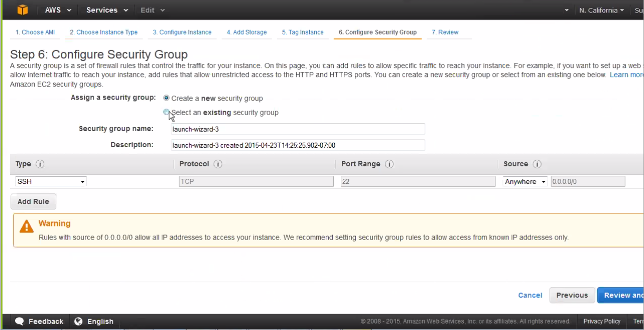Open the SSH type dropdown
This screenshot has height=330, width=644.
pos(51,181)
